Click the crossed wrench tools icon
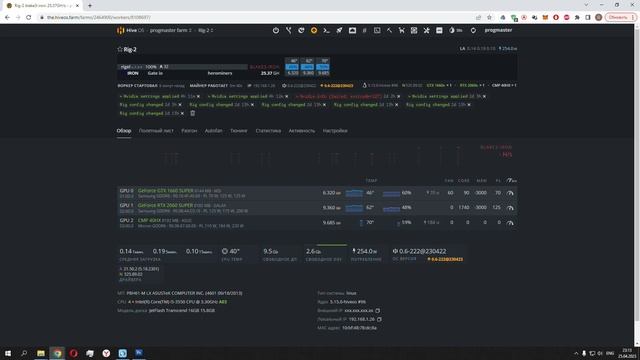The height and width of the screenshot is (360, 640). click(427, 30)
